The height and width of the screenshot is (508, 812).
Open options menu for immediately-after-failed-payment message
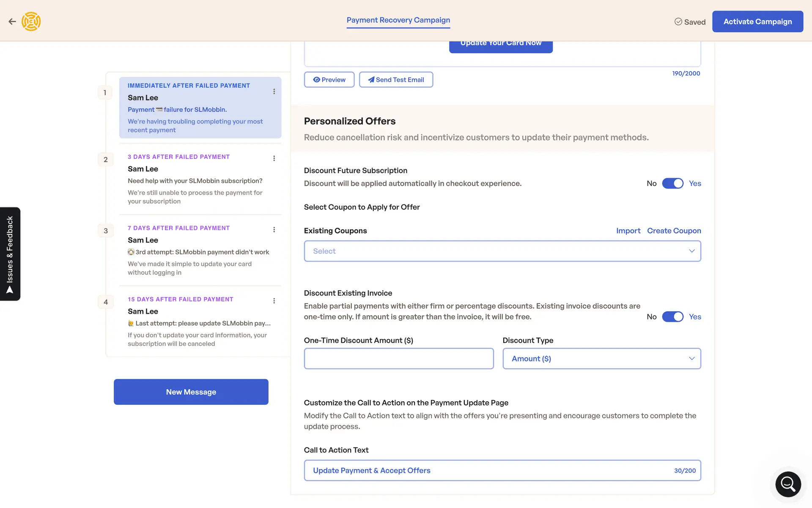pyautogui.click(x=274, y=91)
